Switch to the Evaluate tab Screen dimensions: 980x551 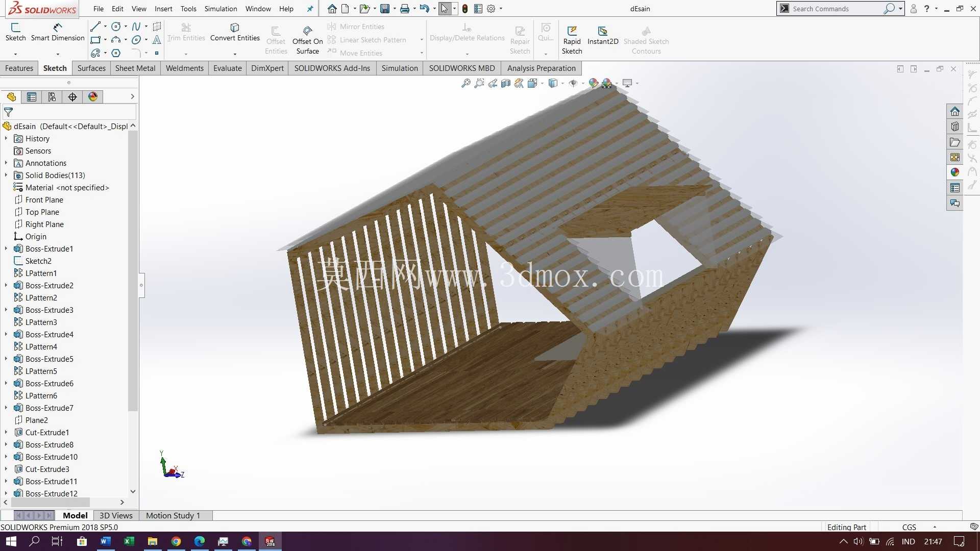[x=228, y=68]
